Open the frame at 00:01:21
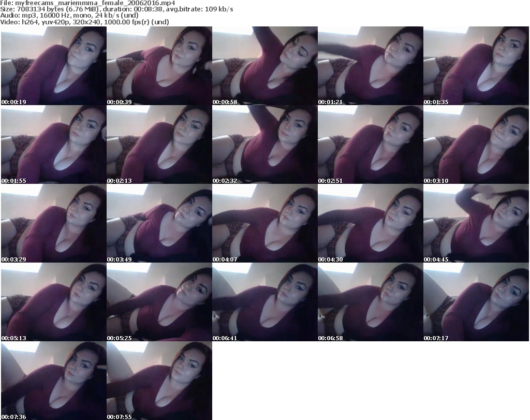530x420 pixels. point(371,66)
